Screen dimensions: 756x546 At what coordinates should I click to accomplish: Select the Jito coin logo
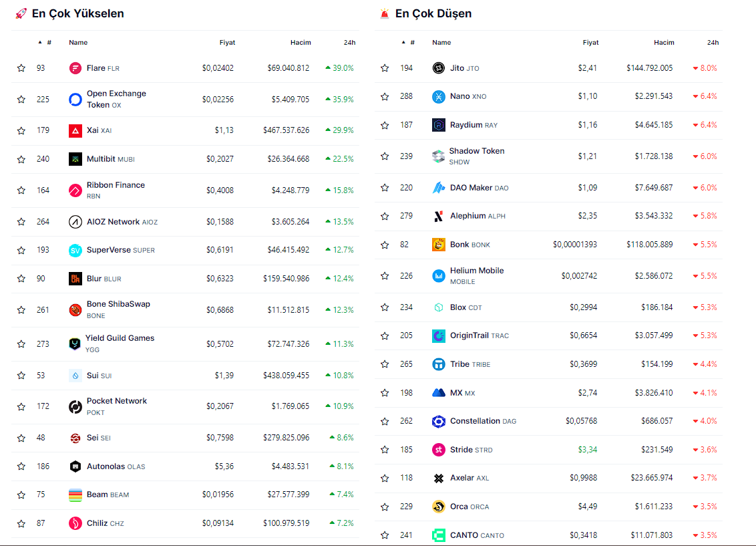(x=439, y=68)
